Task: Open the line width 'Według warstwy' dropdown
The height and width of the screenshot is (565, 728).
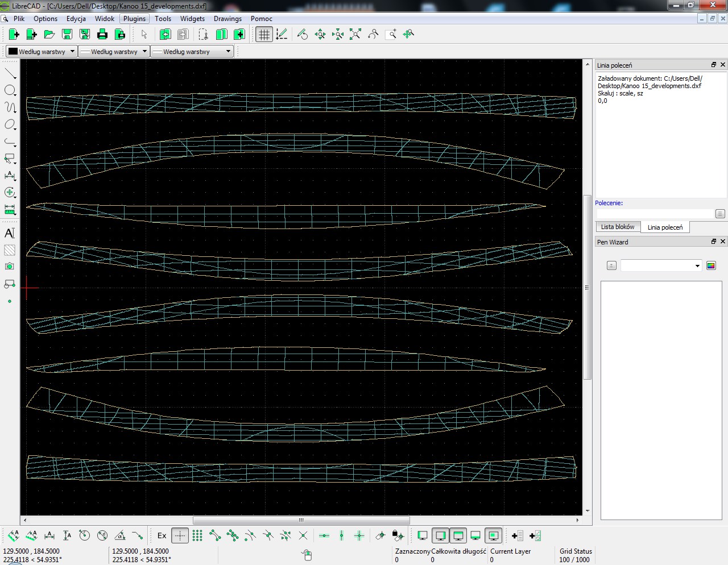Action: 114,51
